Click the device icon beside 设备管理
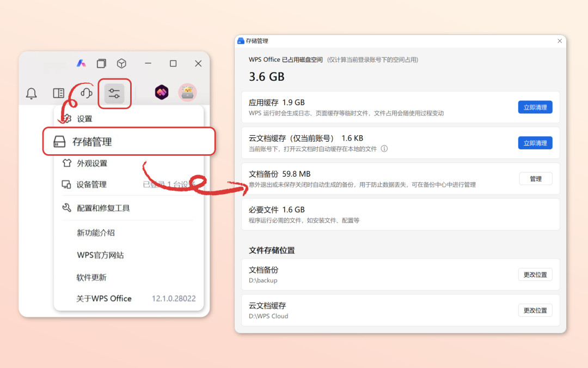Screen dimensions: 588x368 click(66, 184)
